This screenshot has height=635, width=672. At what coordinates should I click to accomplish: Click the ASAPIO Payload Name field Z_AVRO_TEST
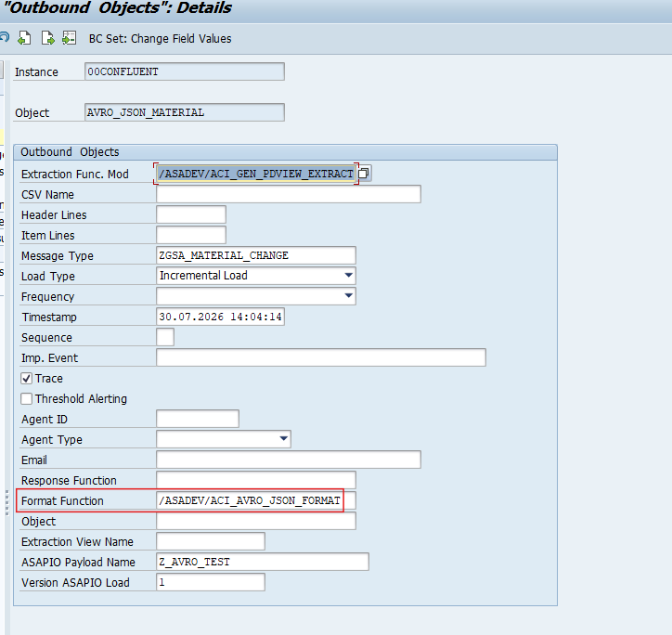pos(263,562)
